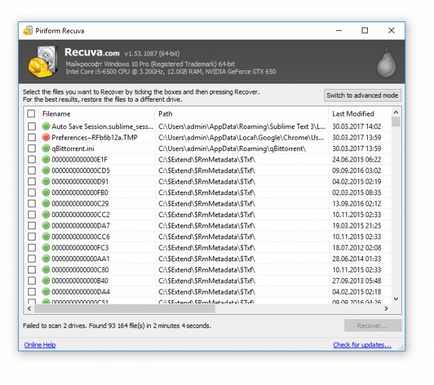Open the Check for updates link

[x=362, y=345]
